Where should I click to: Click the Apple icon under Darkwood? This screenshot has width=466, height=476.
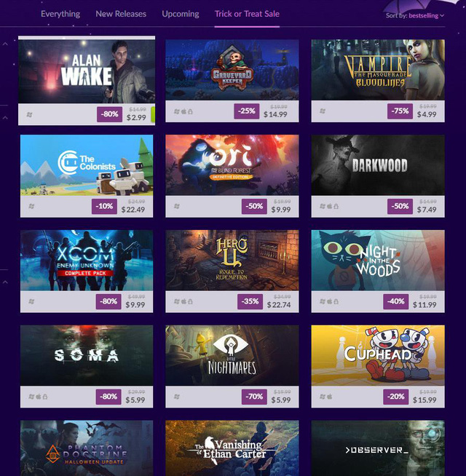[330, 207]
